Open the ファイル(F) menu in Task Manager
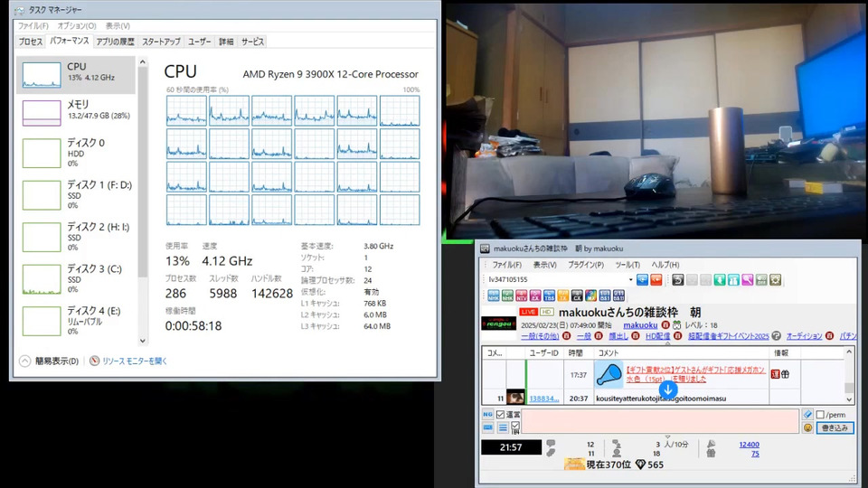 (x=33, y=26)
